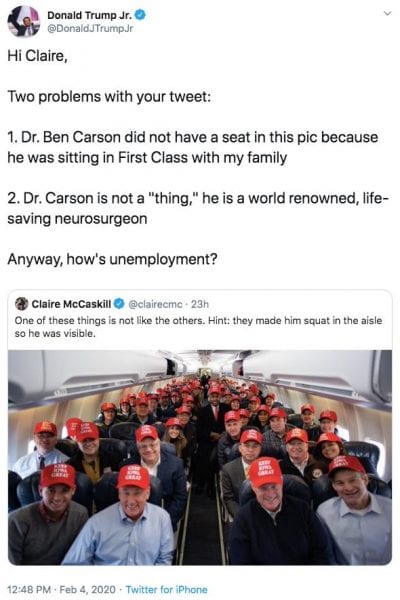Image resolution: width=400 pixels, height=600 pixels.
Task: Expand the tweet options chevron menu
Action: coord(387,14)
